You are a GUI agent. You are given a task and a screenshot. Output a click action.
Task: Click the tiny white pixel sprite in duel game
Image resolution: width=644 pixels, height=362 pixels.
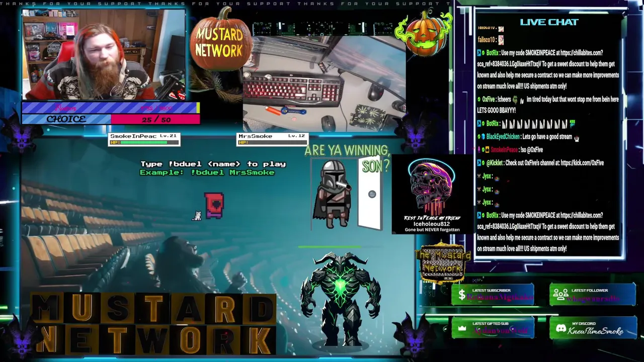(x=197, y=216)
